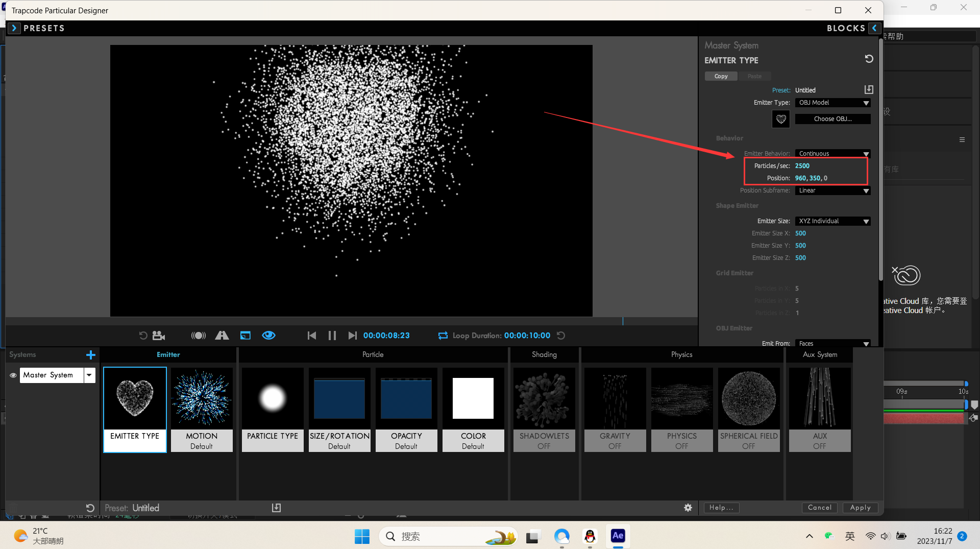
Task: Step to the next frame
Action: [352, 336]
